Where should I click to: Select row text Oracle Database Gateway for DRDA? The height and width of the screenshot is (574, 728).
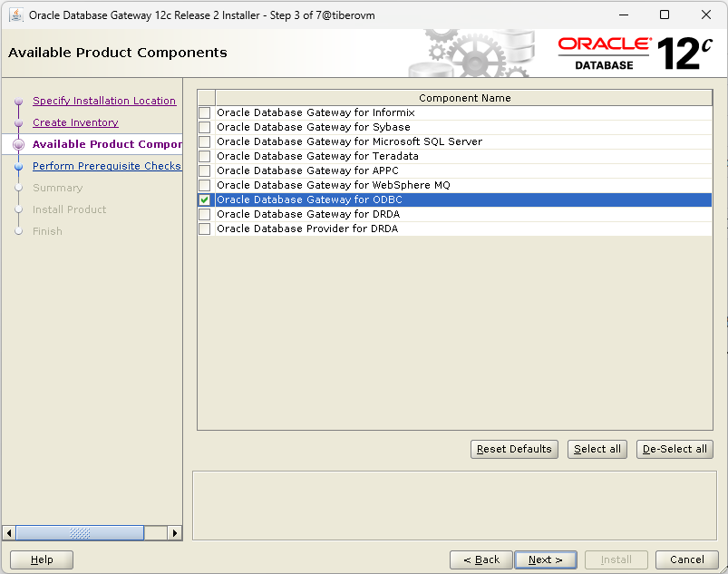pos(308,214)
